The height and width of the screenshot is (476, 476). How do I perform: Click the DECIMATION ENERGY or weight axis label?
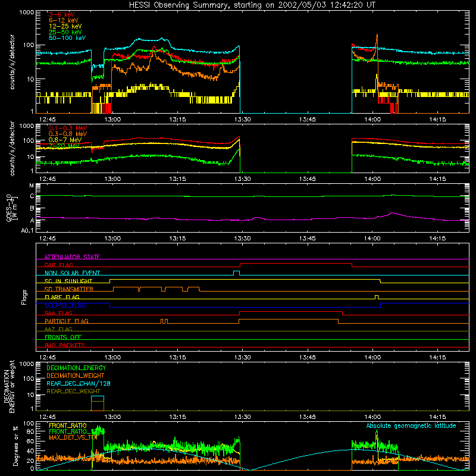click(x=9, y=386)
